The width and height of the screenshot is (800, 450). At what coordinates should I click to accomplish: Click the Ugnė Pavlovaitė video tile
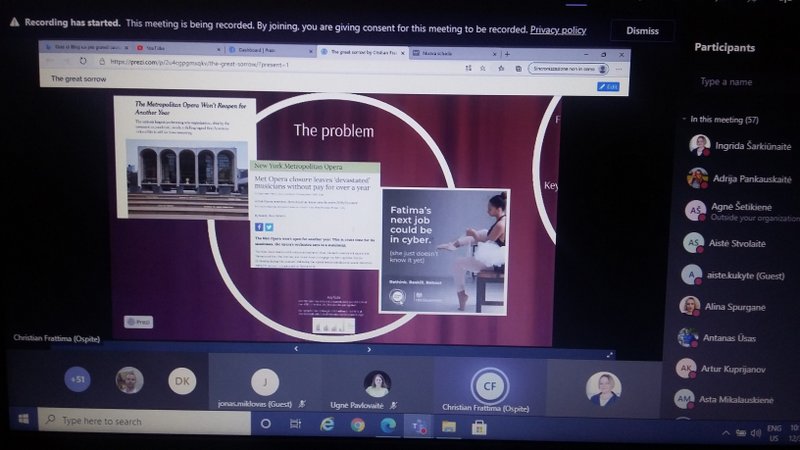point(378,384)
